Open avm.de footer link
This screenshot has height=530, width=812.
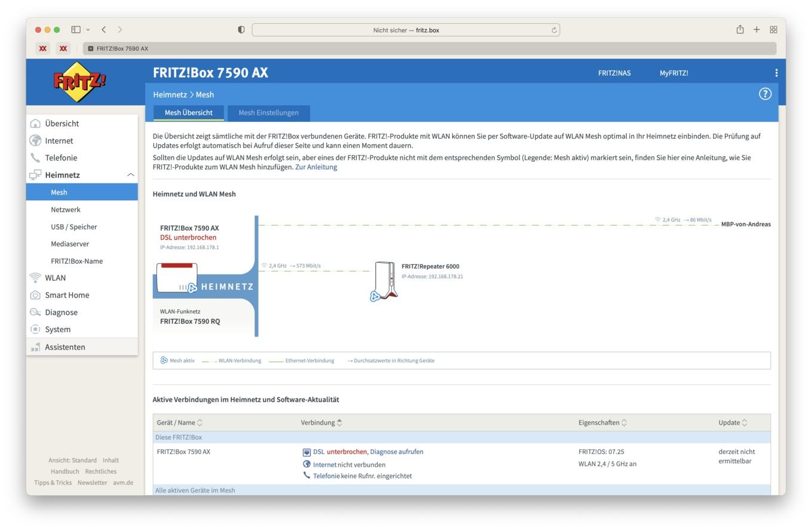(x=123, y=483)
